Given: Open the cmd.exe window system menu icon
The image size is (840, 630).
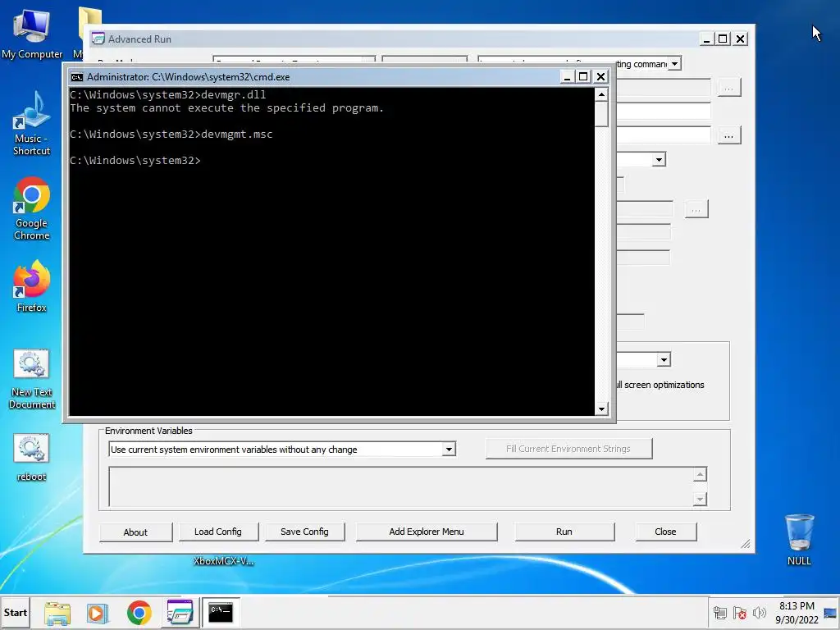Looking at the screenshot, I should [x=77, y=77].
